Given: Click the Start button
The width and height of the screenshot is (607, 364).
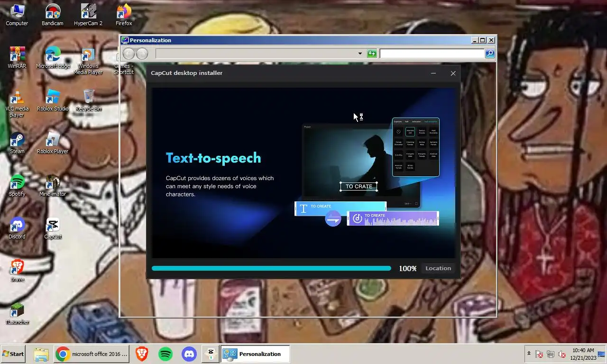Looking at the screenshot, I should click(13, 354).
